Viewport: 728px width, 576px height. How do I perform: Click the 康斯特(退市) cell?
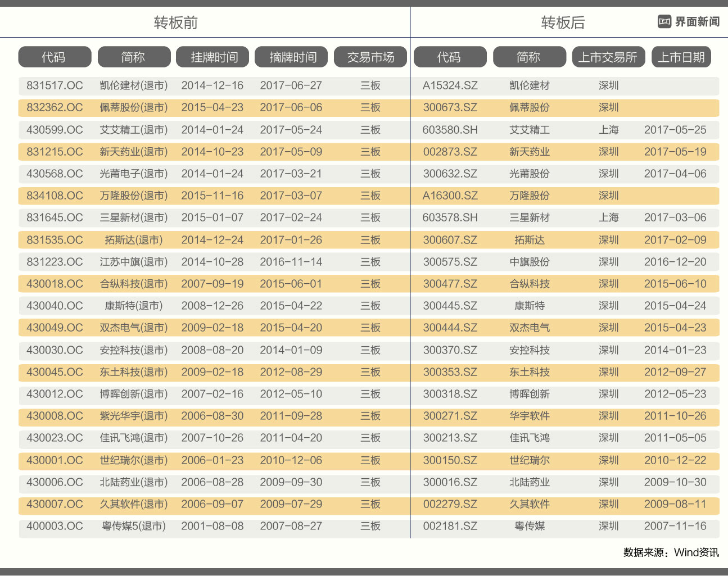[134, 306]
